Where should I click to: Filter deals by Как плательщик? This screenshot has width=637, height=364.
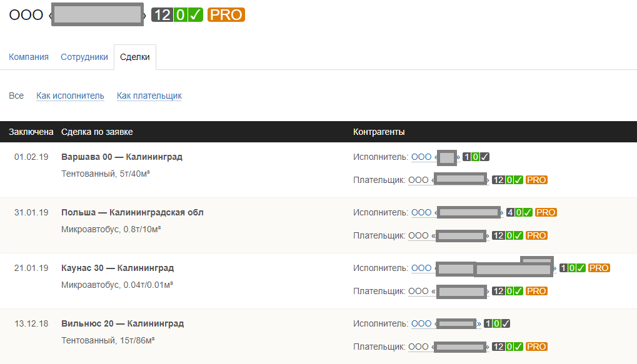[149, 96]
